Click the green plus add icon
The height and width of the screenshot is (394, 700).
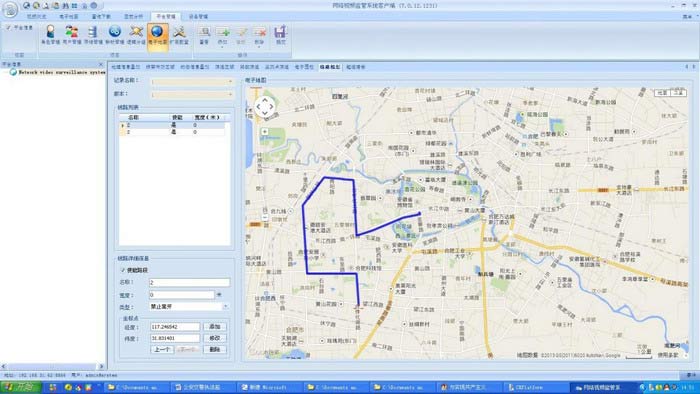point(223,35)
